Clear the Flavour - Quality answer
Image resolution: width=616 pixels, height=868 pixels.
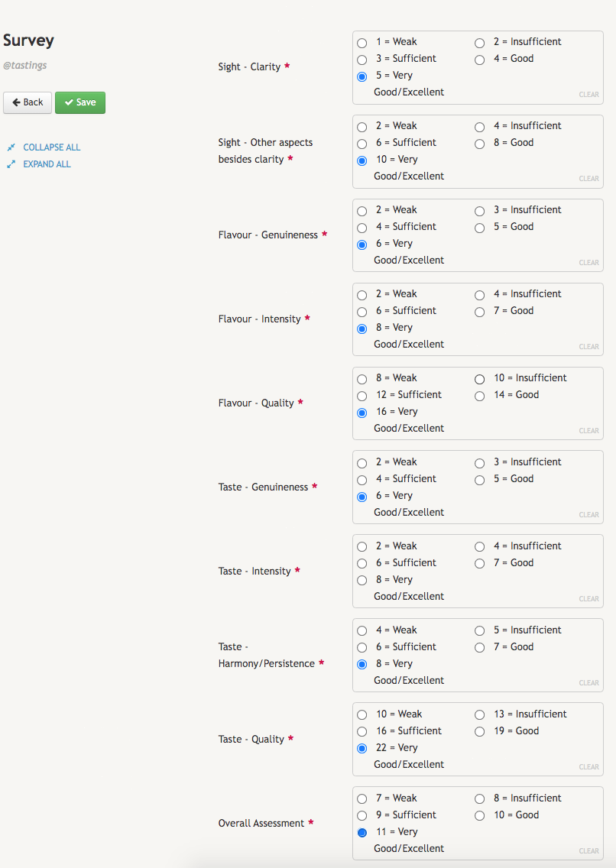point(588,431)
